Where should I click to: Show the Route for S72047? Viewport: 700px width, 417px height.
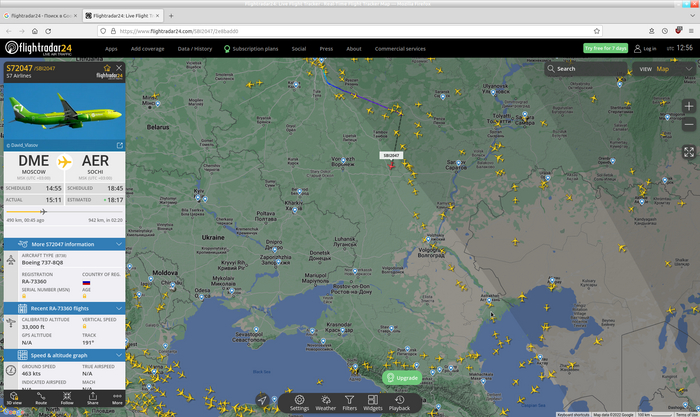coord(41,398)
